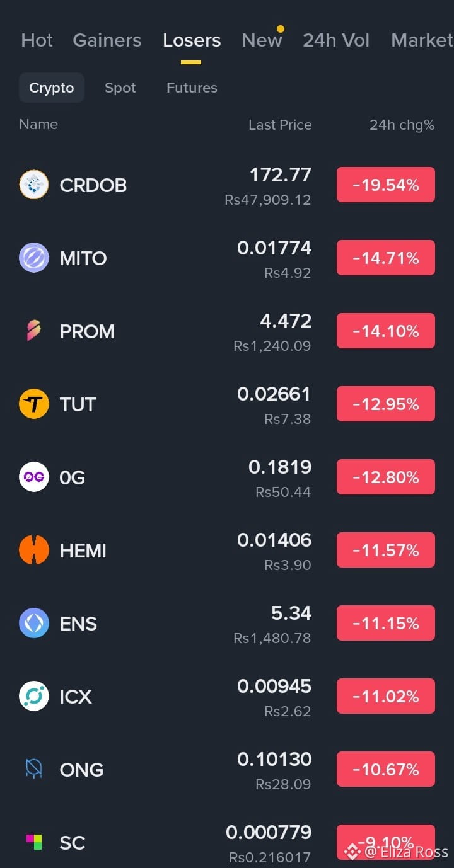Open the SC coin icon
The image size is (454, 868).
34,842
